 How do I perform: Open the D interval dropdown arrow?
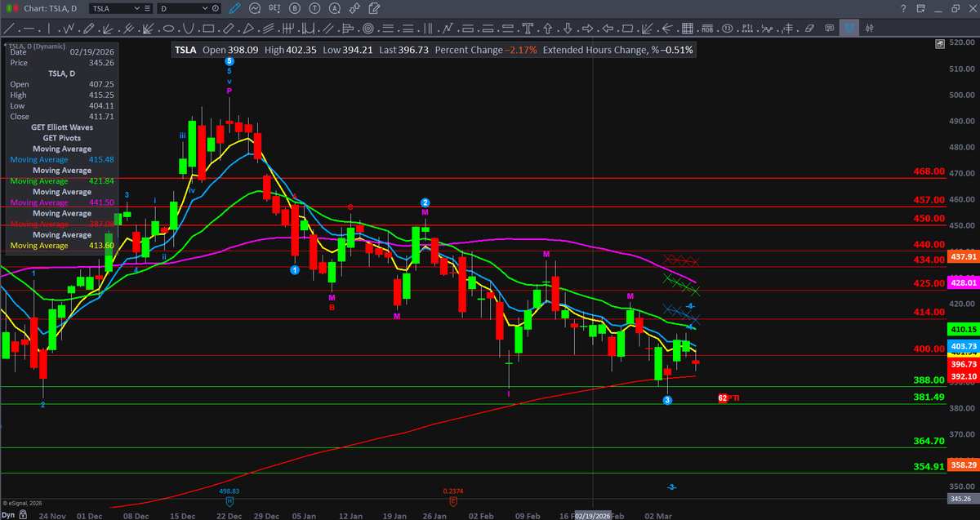coord(204,8)
